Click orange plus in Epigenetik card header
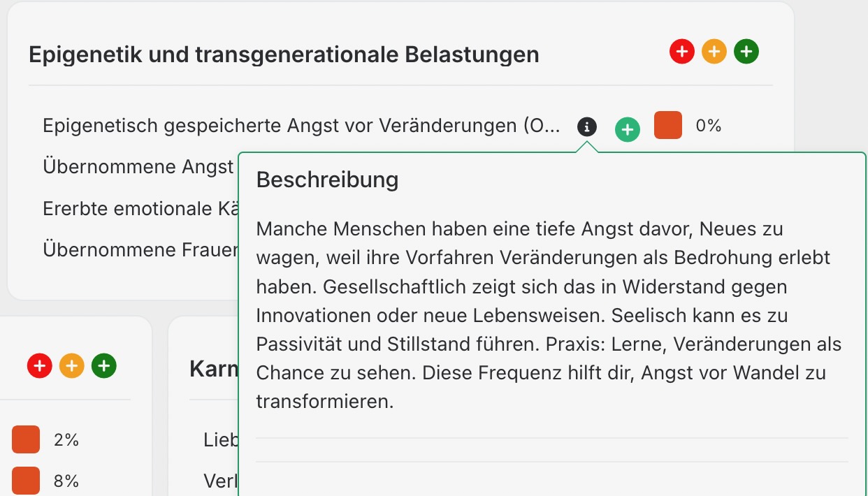Viewport: 868px width, 496px height. pos(714,52)
